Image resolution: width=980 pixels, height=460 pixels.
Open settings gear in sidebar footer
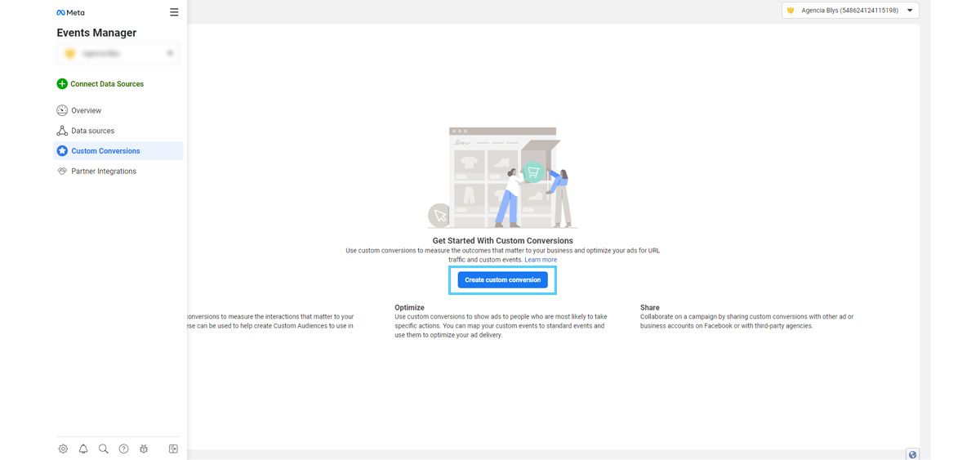click(x=63, y=449)
